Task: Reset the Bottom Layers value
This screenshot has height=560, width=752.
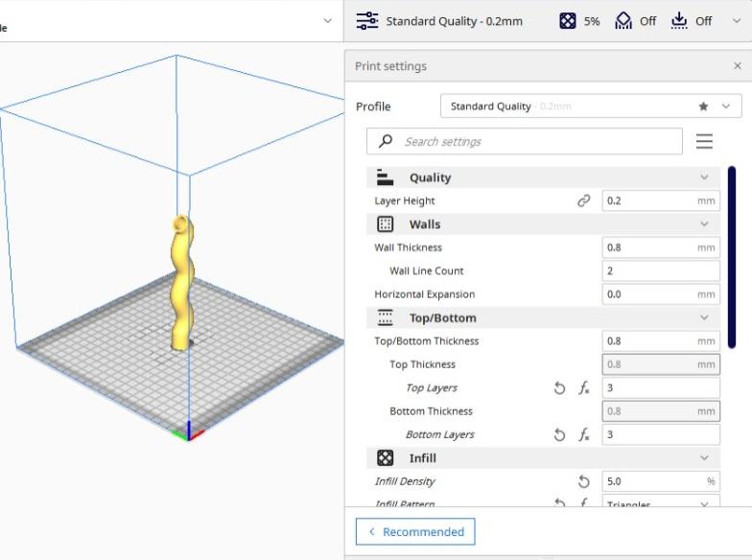Action: (x=559, y=435)
